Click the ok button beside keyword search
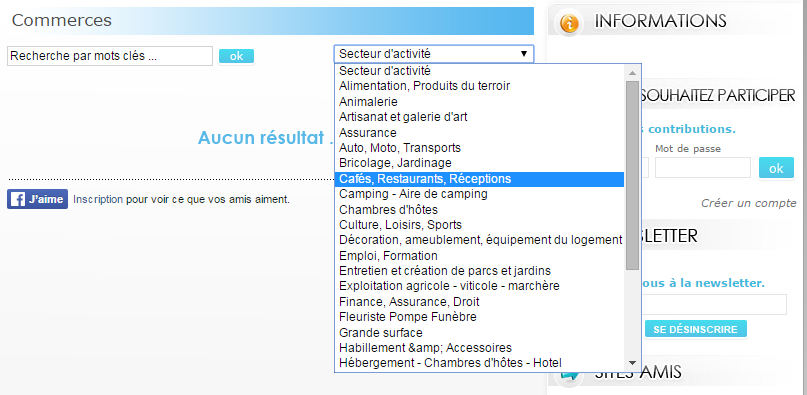 (236, 56)
